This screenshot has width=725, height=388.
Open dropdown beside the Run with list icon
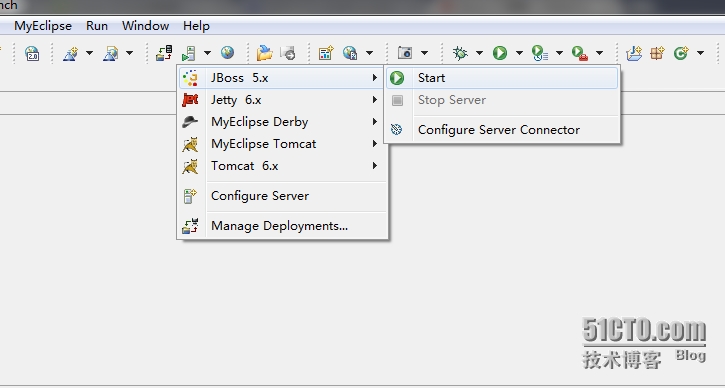(559, 53)
